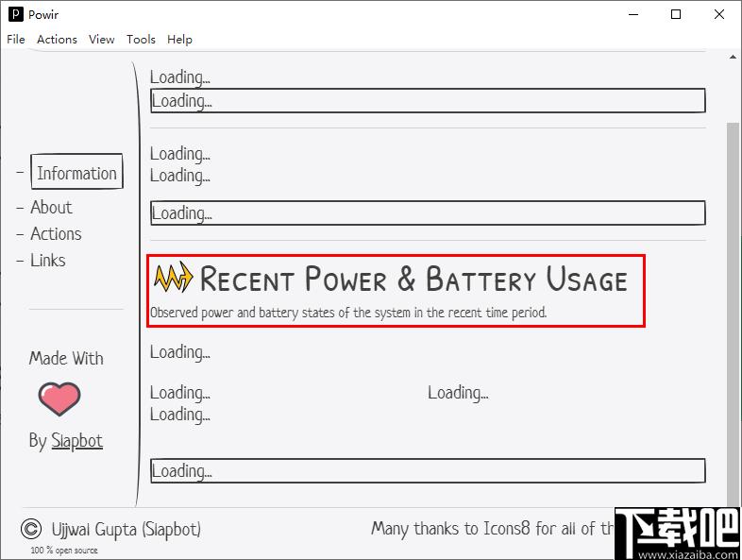This screenshot has height=560, width=742.
Task: Click the Observed power and battery states description
Action: click(x=348, y=313)
